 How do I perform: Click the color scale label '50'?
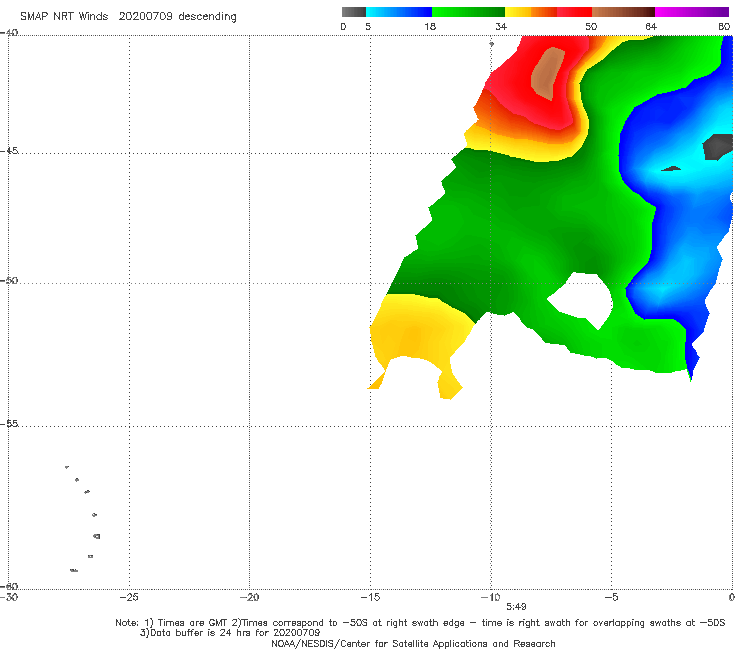(x=591, y=26)
